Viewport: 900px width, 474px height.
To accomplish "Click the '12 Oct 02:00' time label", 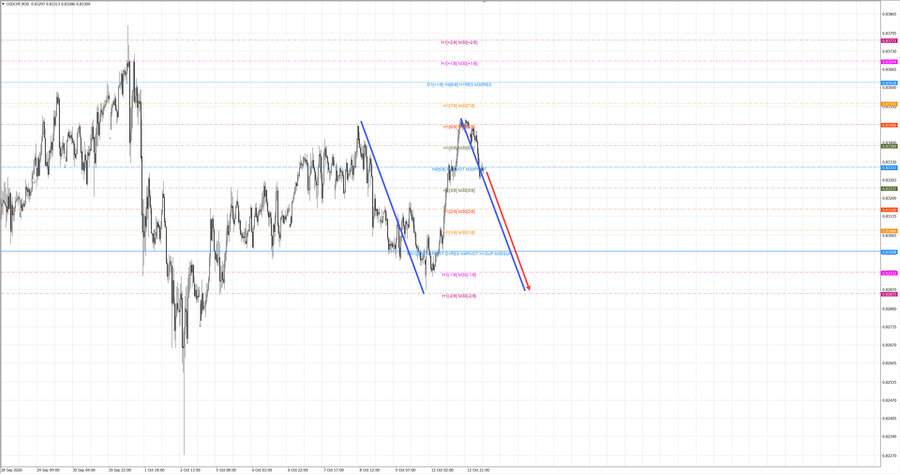I will [443, 470].
